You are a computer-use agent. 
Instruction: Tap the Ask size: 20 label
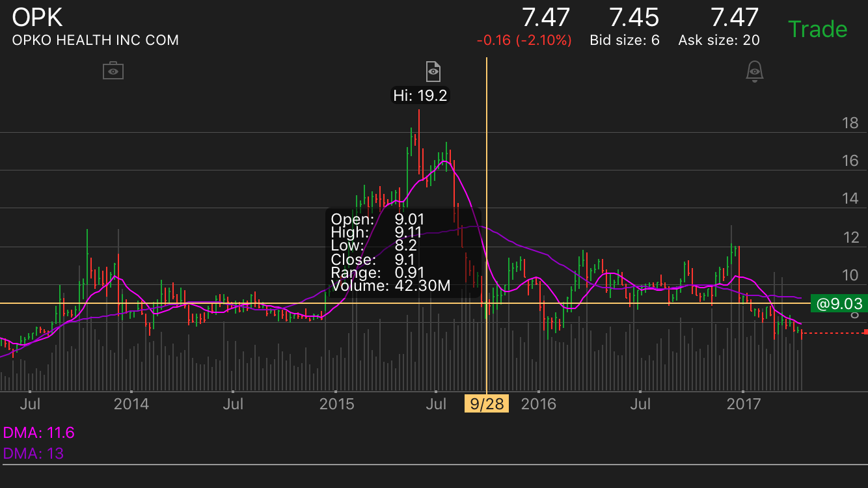tap(718, 40)
